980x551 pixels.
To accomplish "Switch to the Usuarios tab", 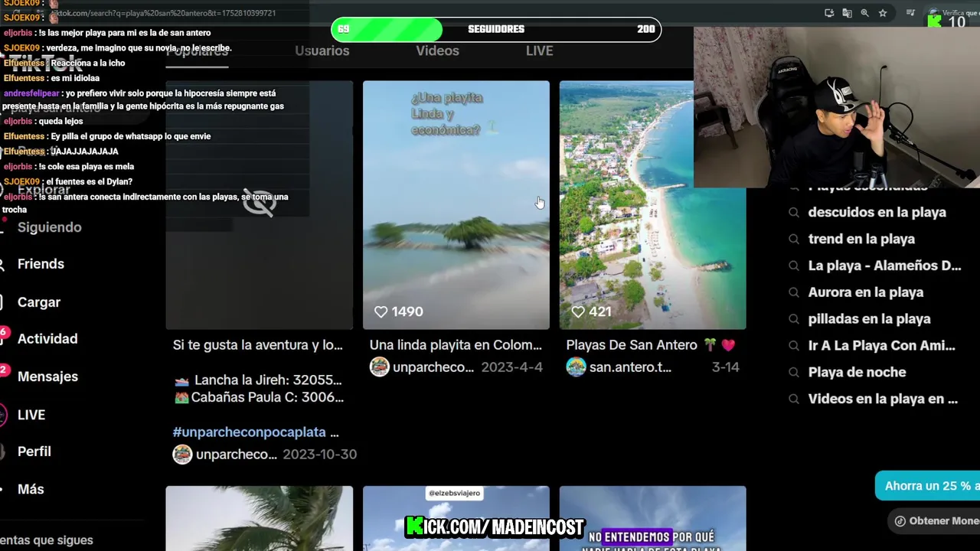I will (x=322, y=51).
